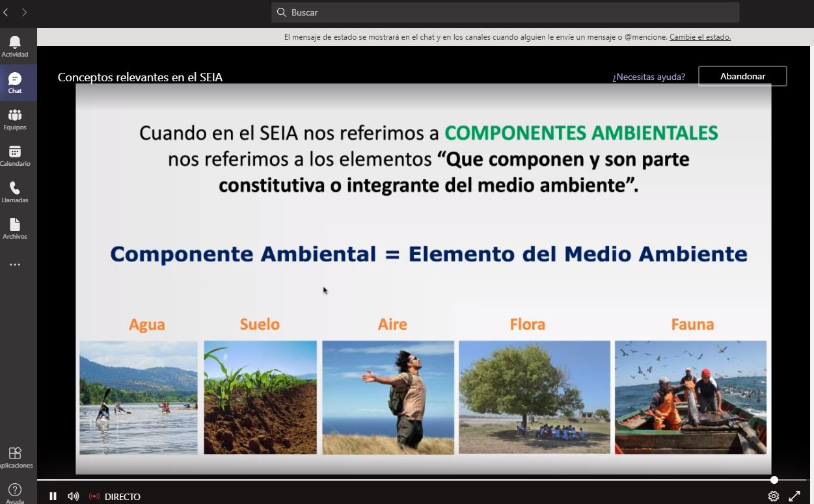814x504 pixels.
Task: Open the Actividad notifications icon
Action: pos(15,46)
